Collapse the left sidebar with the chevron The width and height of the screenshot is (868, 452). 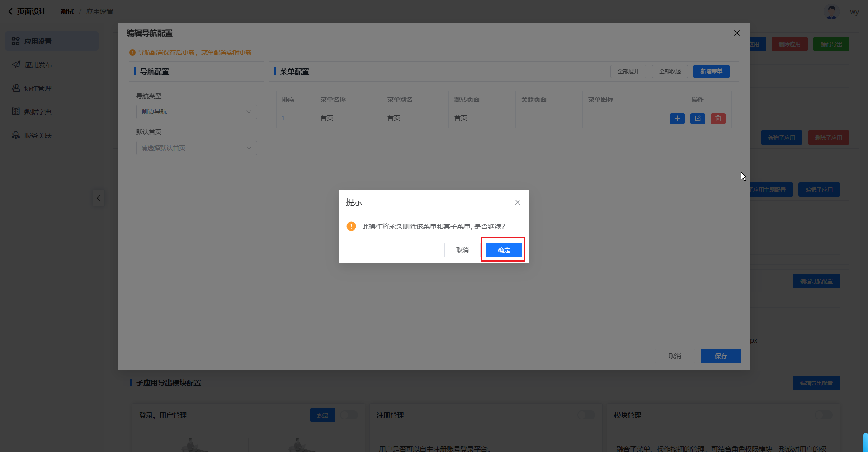(99, 198)
